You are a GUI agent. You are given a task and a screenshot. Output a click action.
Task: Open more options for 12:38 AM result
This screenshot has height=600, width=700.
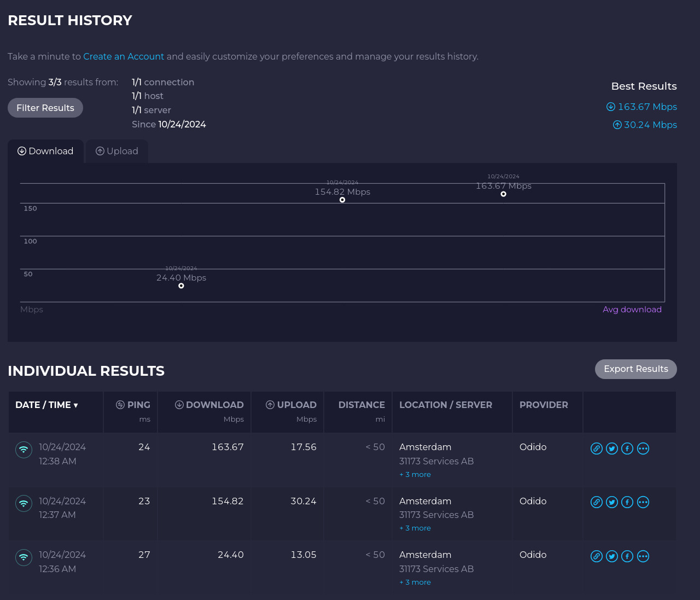click(x=643, y=448)
